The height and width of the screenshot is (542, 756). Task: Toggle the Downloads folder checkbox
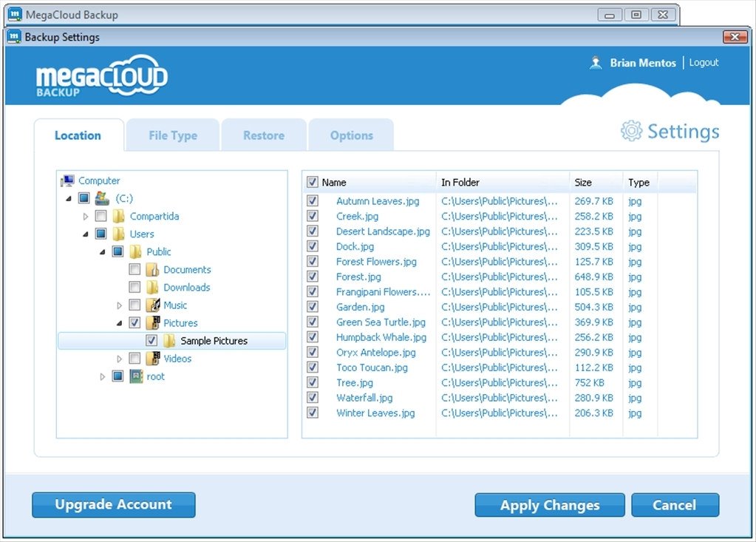pyautogui.click(x=134, y=288)
